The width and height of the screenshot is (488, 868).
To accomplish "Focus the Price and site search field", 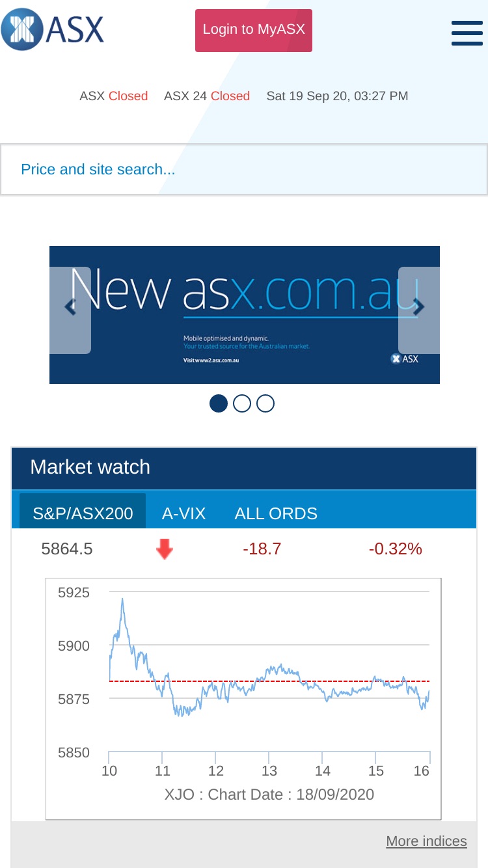I will pyautogui.click(x=244, y=169).
